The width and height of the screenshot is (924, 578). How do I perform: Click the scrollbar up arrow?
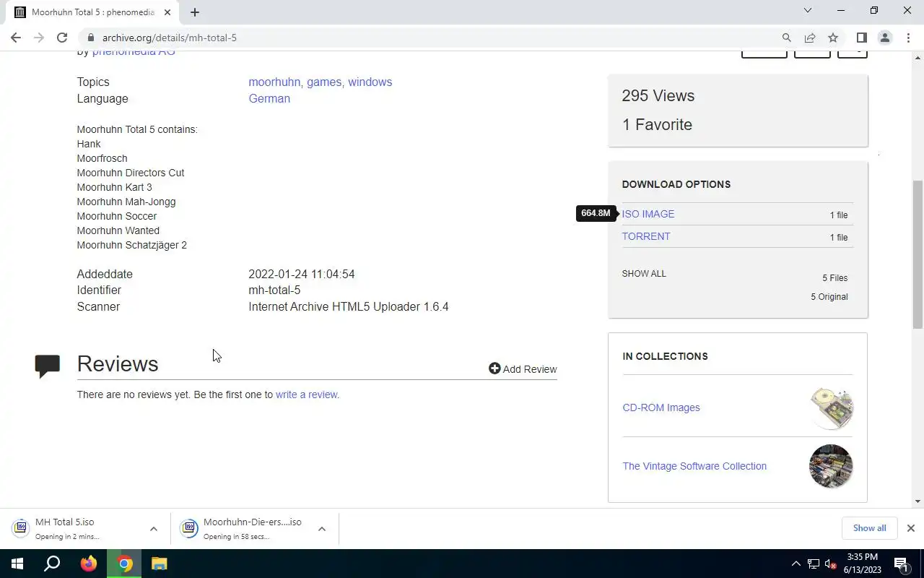coord(918,56)
